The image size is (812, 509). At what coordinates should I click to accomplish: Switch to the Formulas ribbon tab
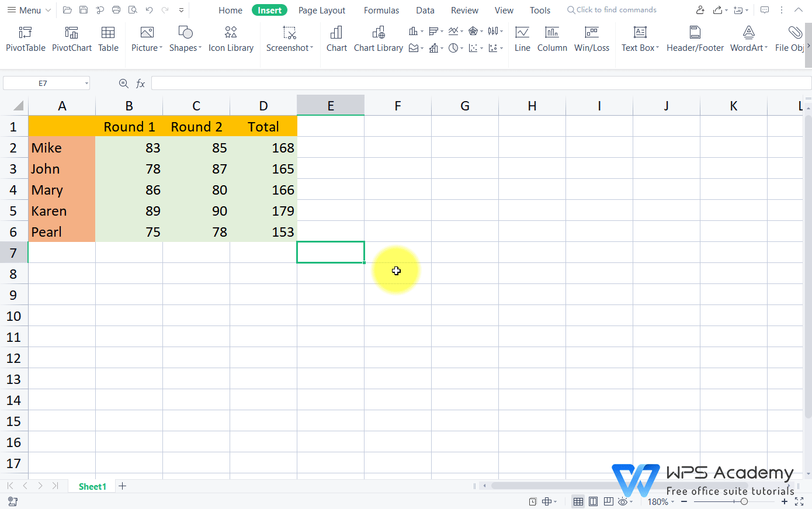(381, 10)
